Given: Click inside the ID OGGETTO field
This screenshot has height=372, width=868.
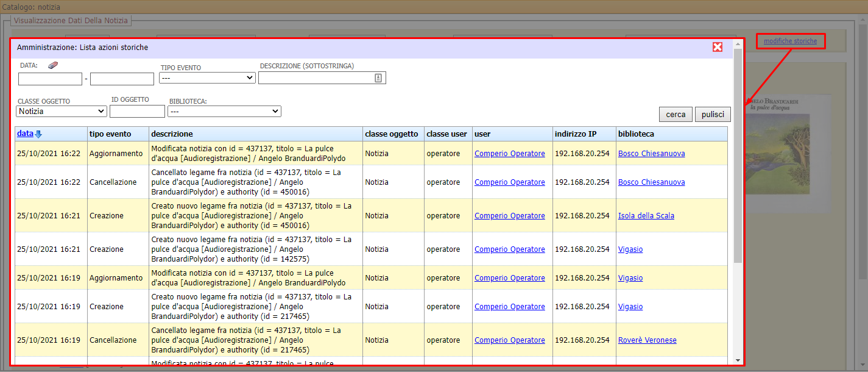Looking at the screenshot, I should [137, 111].
